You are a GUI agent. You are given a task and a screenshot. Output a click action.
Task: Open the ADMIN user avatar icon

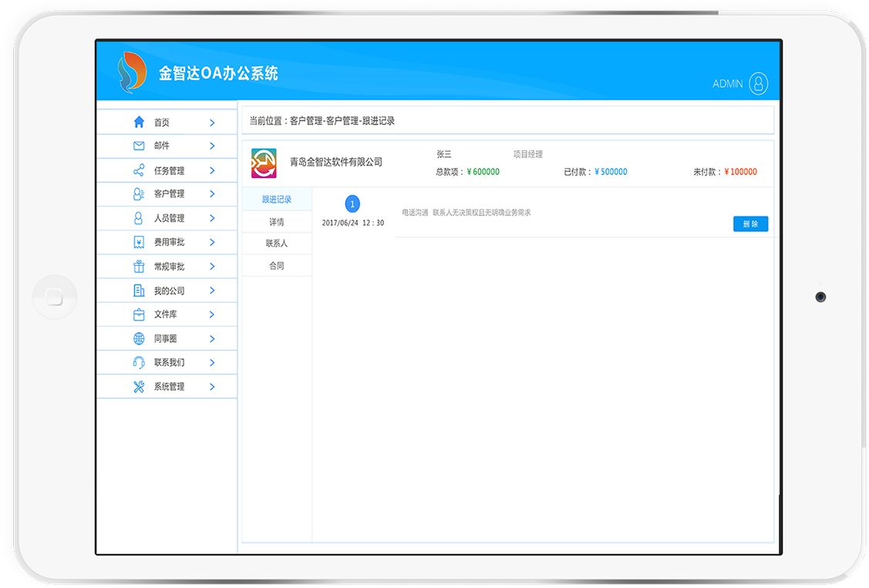[758, 84]
